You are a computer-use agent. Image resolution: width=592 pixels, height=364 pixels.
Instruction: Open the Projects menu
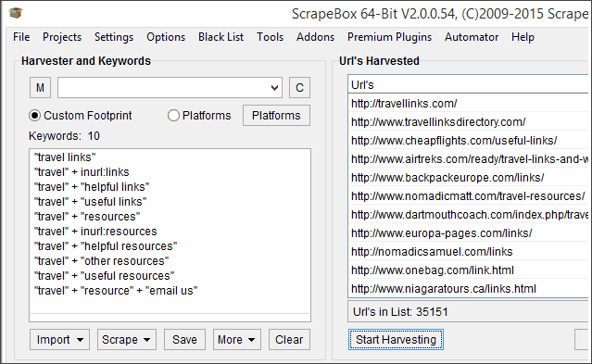coord(62,37)
